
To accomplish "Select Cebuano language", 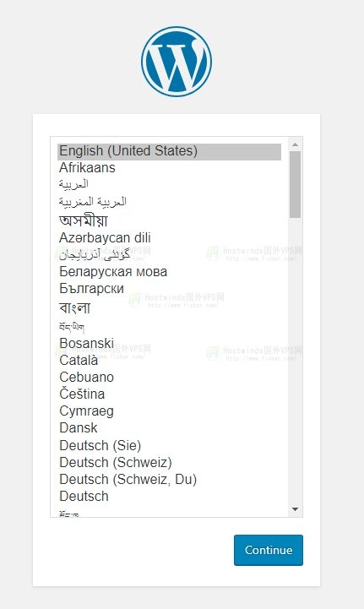I will 170,377.
